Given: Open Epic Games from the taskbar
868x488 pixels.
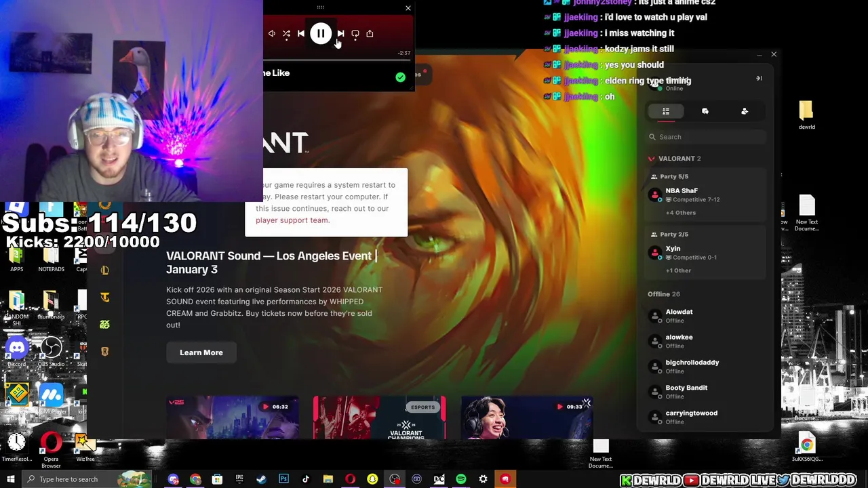Looking at the screenshot, I should pos(239,479).
